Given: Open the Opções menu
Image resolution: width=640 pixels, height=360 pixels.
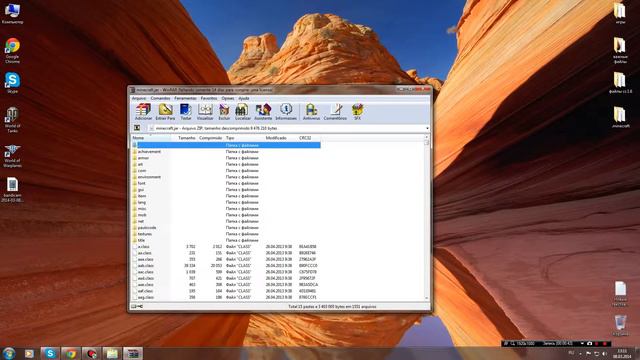Looking at the screenshot, I should tap(228, 98).
